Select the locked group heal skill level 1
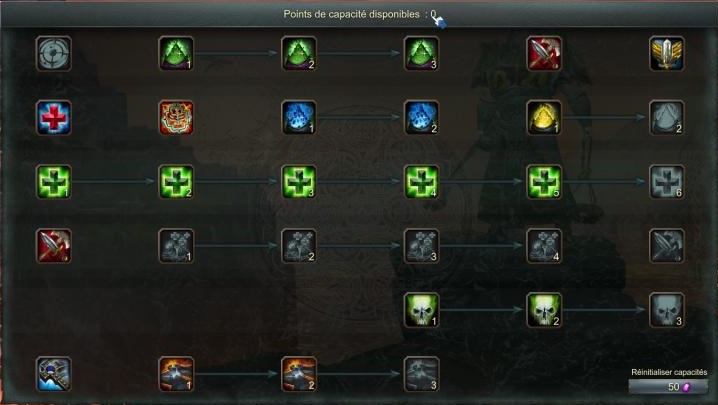This screenshot has height=405, width=718. 176,246
